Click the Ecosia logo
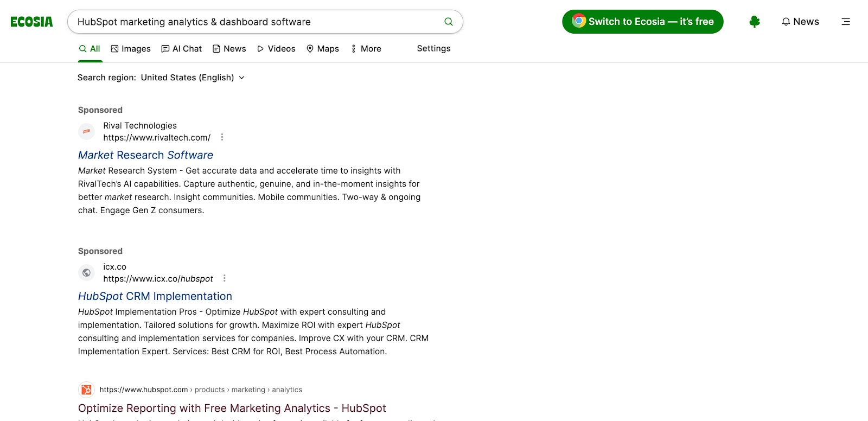This screenshot has width=868, height=421. click(x=31, y=22)
